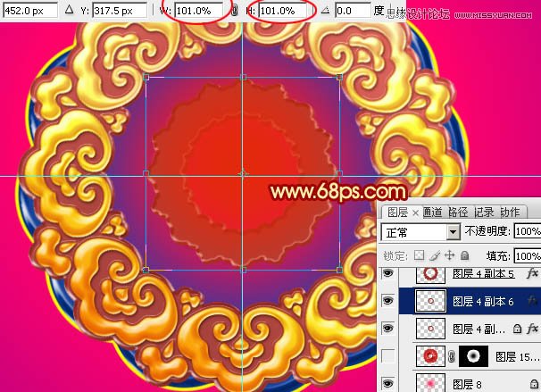Hide the 图层 4 副本 6 layer
The height and width of the screenshot is (392, 541).
tap(387, 301)
